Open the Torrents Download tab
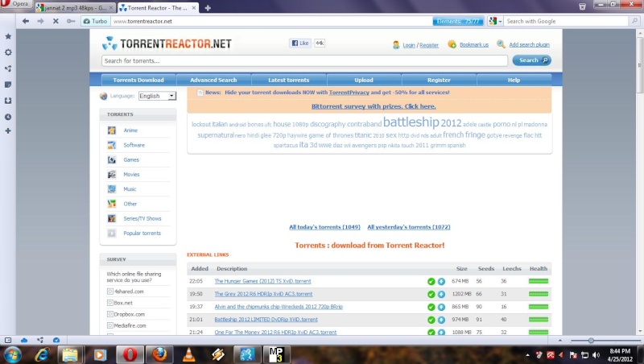 [x=138, y=80]
